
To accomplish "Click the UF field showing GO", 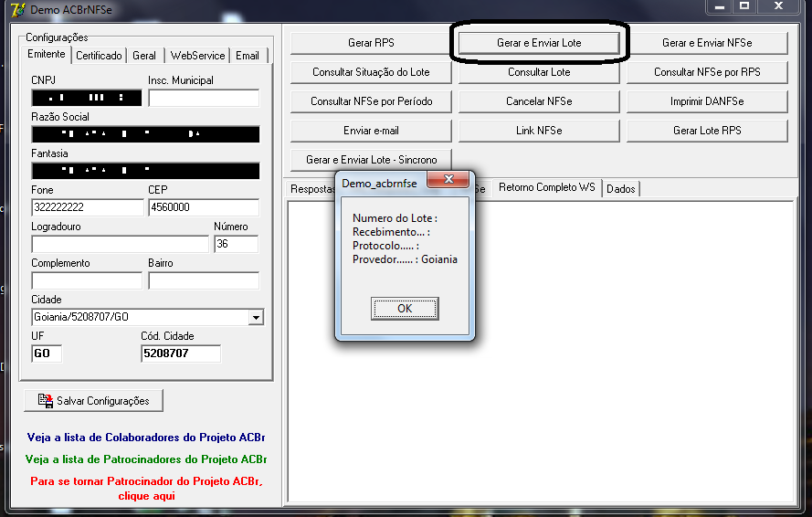I will (x=47, y=353).
